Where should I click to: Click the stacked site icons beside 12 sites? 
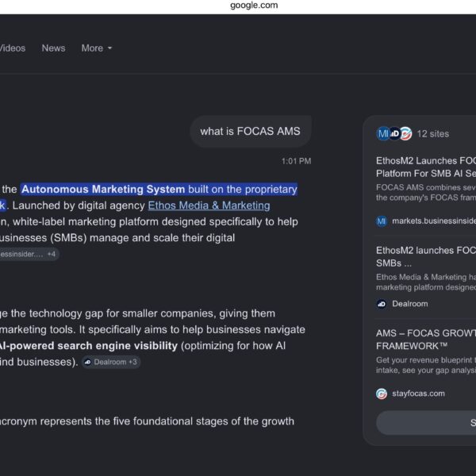tap(394, 133)
